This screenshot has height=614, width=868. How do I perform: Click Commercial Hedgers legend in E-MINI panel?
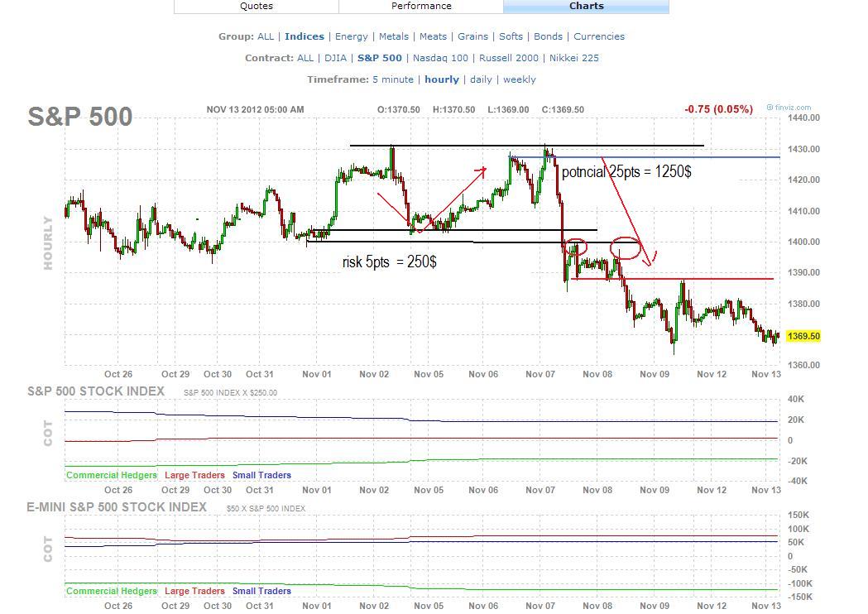coord(111,591)
